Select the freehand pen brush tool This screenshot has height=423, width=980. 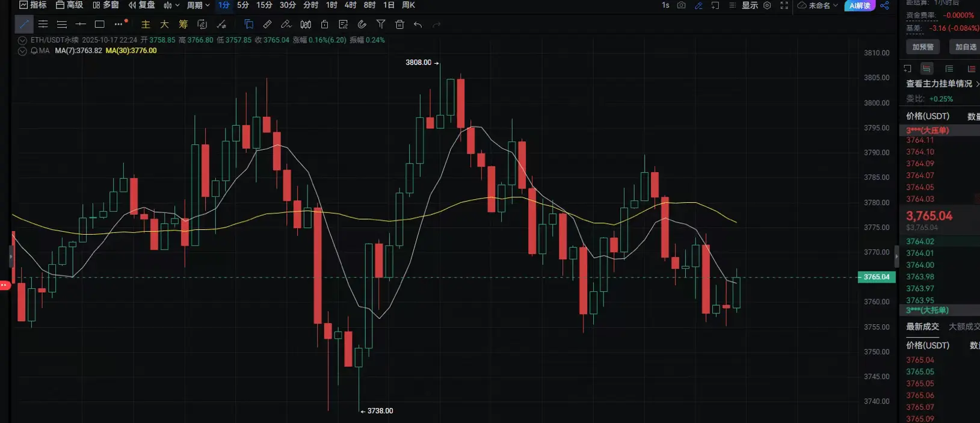[286, 25]
